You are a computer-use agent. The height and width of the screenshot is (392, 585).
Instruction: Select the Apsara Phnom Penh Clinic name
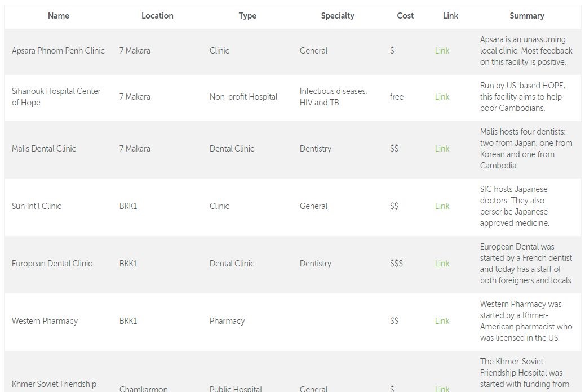58,51
